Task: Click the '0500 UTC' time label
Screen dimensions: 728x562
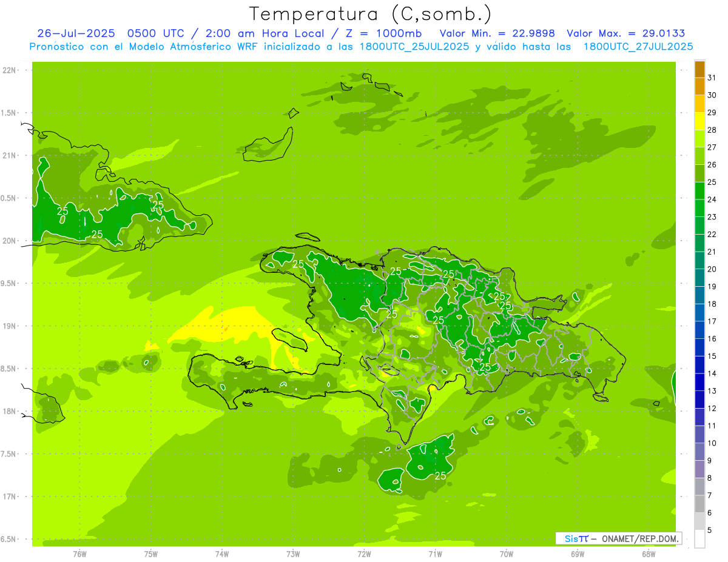Action: click(158, 33)
